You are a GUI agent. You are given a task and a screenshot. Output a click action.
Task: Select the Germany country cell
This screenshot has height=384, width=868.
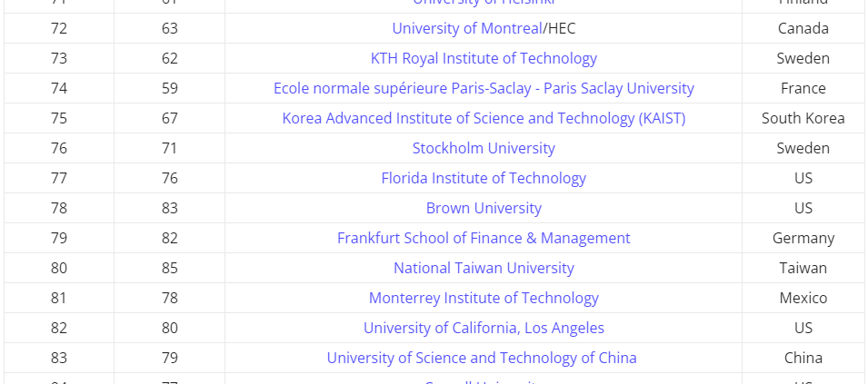(803, 238)
